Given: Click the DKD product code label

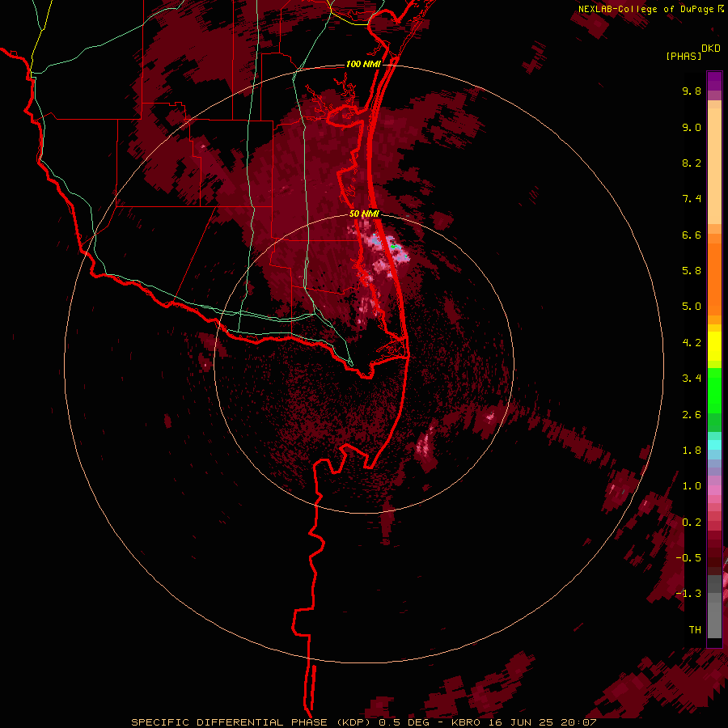Looking at the screenshot, I should 711,49.
